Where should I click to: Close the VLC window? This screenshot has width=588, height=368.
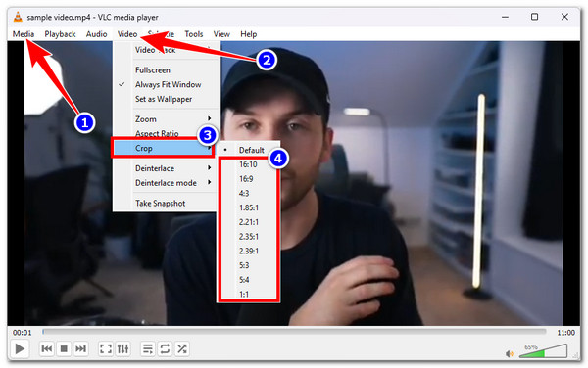point(564,17)
